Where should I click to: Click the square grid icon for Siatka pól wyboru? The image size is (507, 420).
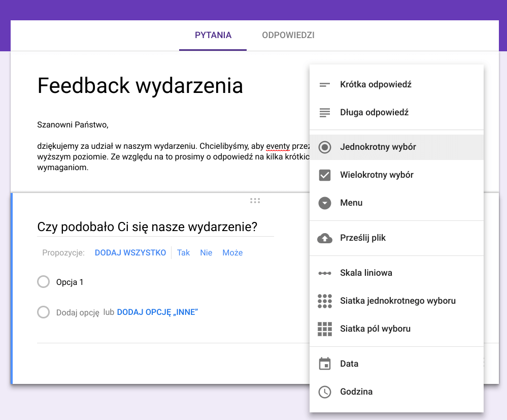pyautogui.click(x=325, y=329)
